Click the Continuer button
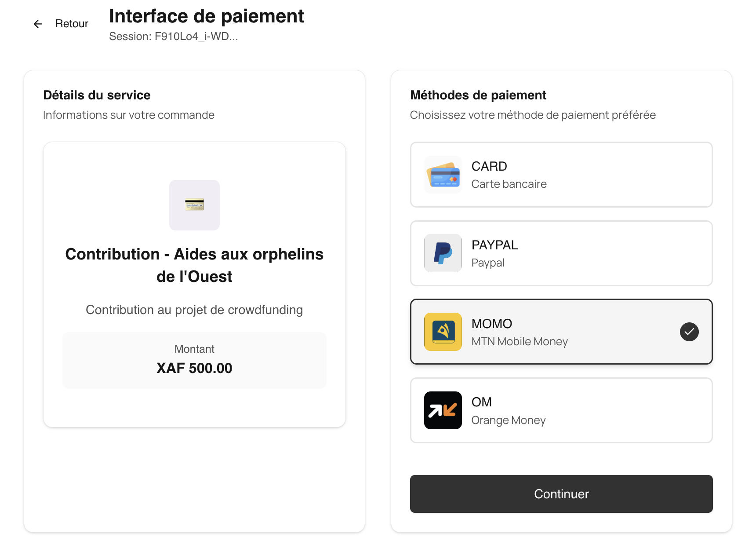Screen dimensions: 756x548 click(561, 494)
